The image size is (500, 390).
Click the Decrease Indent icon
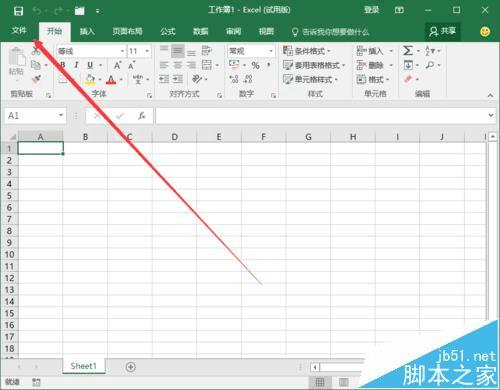coord(164,79)
